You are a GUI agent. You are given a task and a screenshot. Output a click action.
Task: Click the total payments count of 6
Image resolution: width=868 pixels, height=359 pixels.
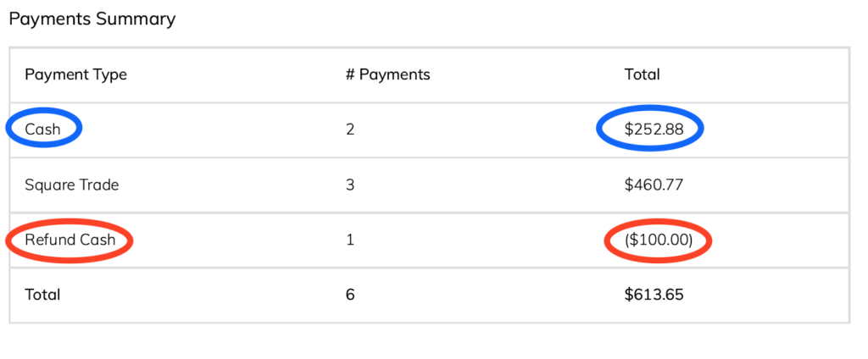point(350,295)
